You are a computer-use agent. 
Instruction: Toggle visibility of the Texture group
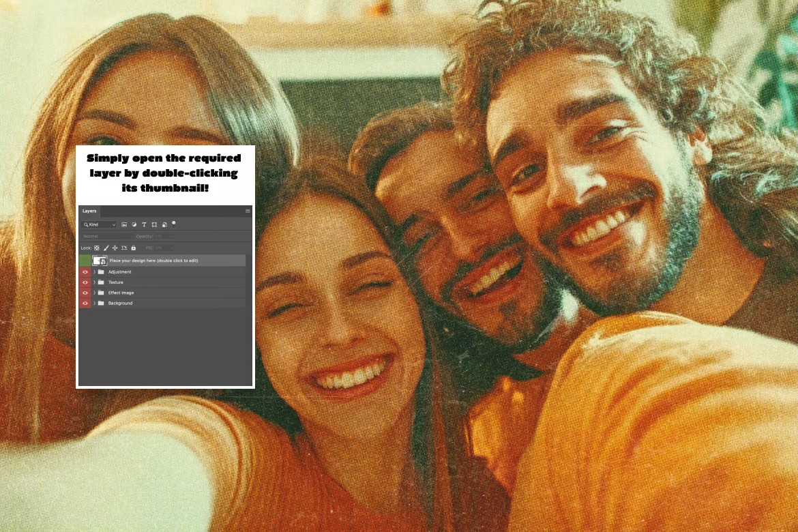(x=85, y=282)
